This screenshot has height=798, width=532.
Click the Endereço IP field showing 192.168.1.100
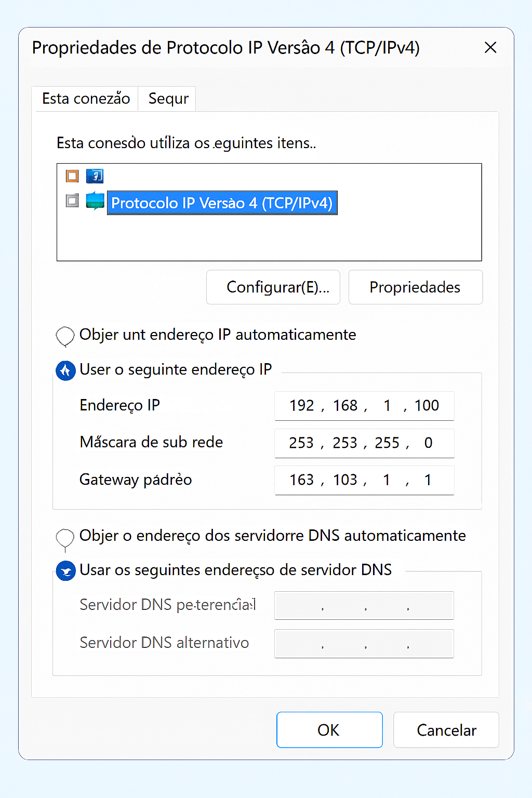(364, 406)
